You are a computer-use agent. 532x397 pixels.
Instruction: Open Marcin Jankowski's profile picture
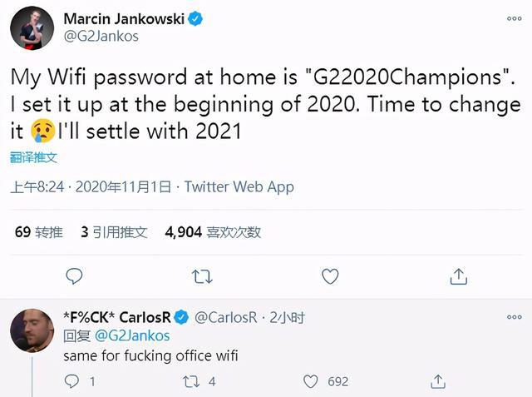32,27
